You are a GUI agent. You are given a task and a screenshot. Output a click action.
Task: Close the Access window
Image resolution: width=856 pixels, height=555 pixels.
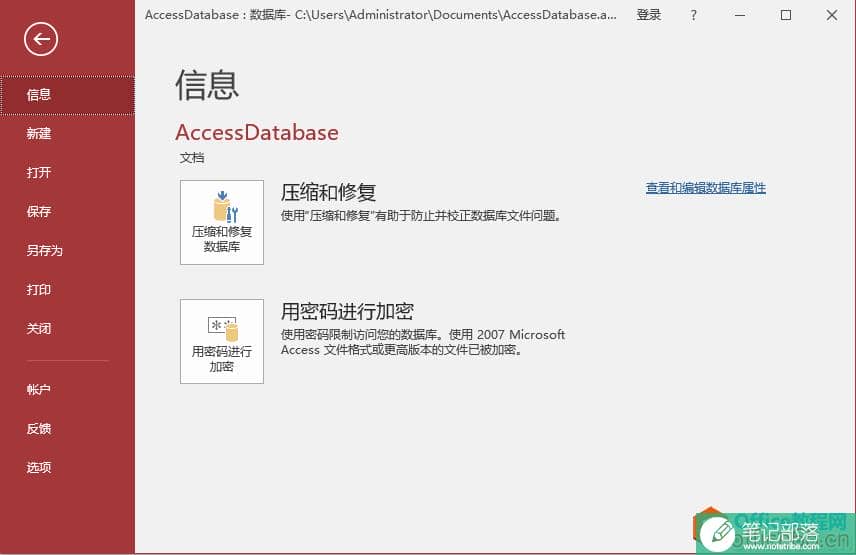[x=831, y=15]
